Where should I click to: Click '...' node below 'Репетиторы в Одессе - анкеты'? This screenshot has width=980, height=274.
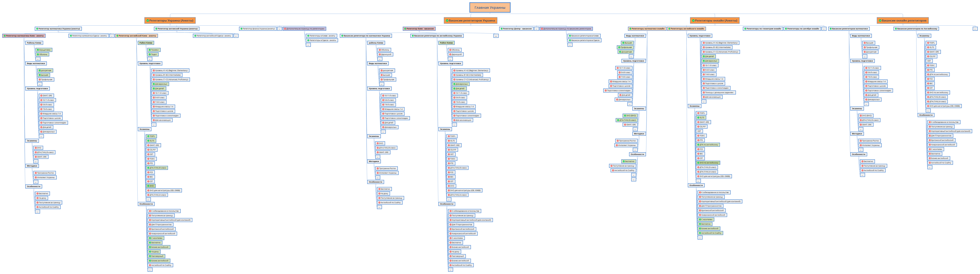(308, 45)
